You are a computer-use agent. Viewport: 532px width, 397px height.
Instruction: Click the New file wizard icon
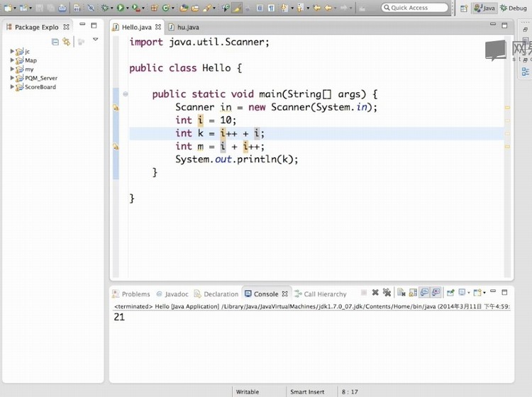coord(8,8)
